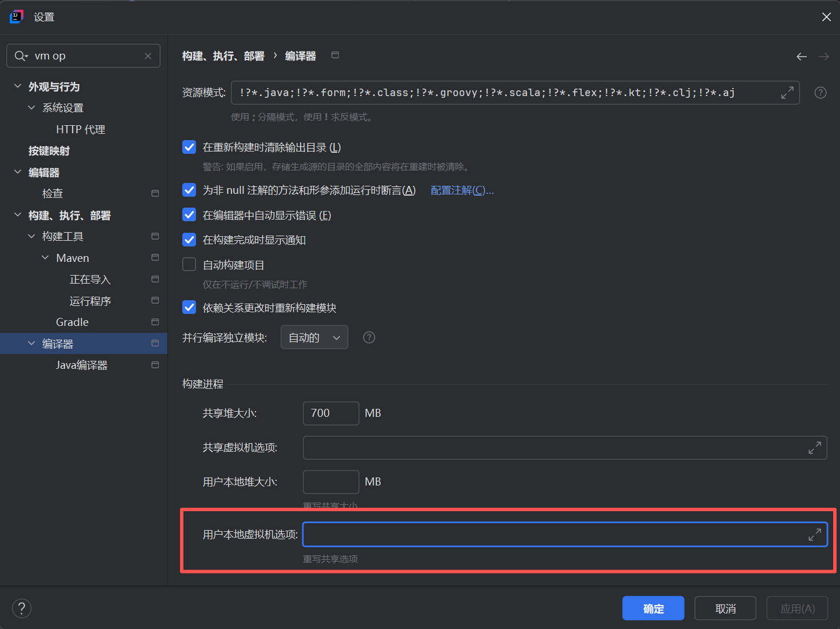Screen dimensions: 840x629
Task: Click the help icon next to 并行编译独立模块
Action: pos(369,337)
